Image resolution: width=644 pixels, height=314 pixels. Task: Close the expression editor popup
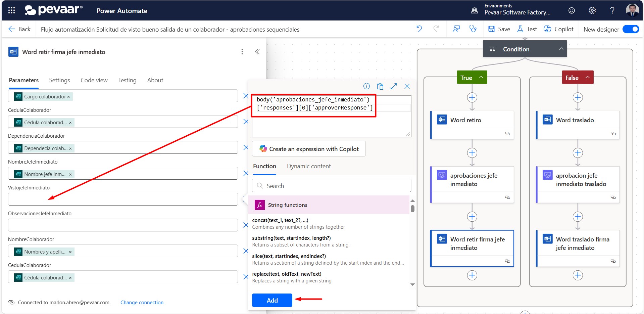(407, 86)
